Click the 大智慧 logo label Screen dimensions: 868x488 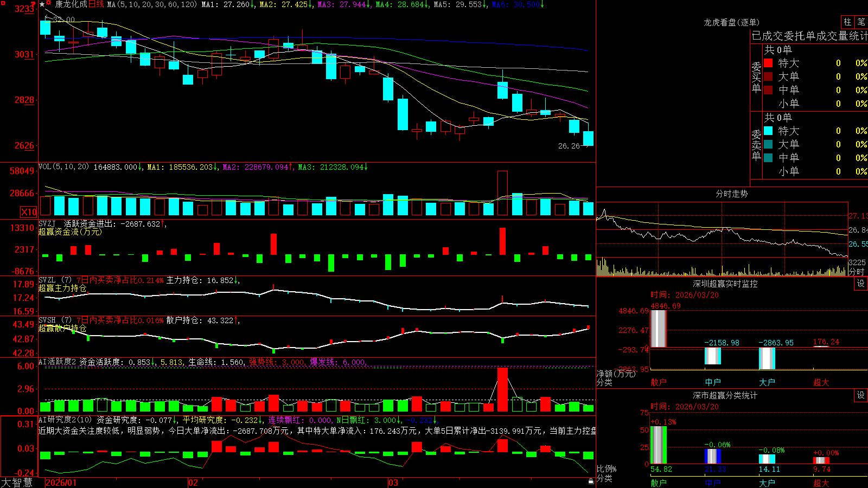[x=17, y=483]
